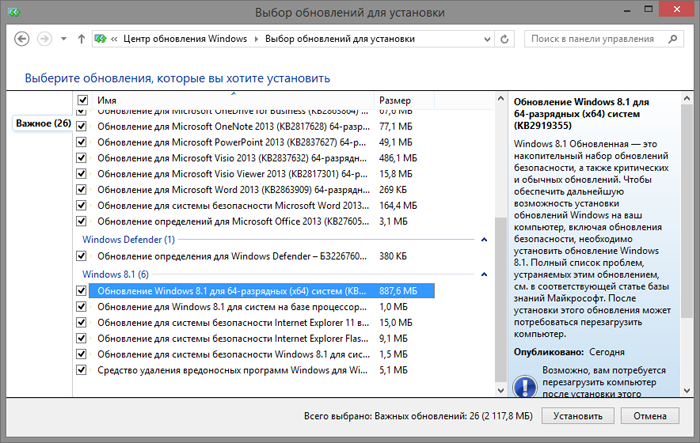Uncheck Windows Defender definition update checkbox
Screen dimensions: 700x443
pos(81,256)
